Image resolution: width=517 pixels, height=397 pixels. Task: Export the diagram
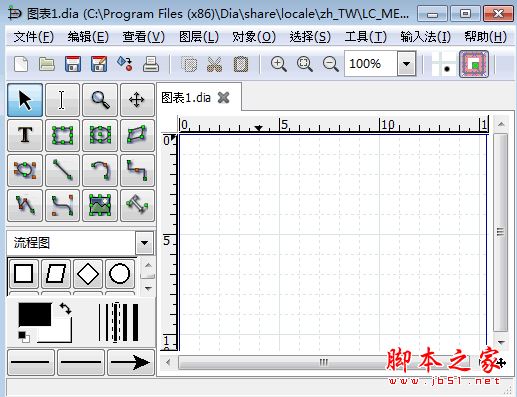click(125, 64)
